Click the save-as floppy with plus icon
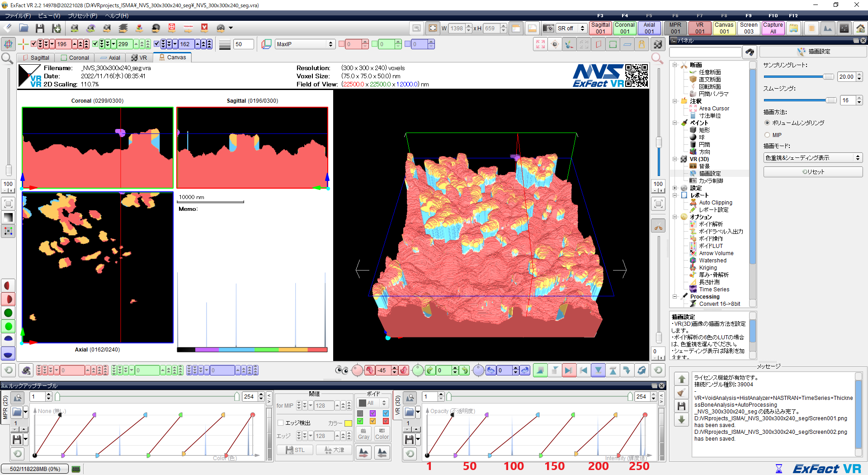Viewport: 868px width, 475px height. pos(56,28)
